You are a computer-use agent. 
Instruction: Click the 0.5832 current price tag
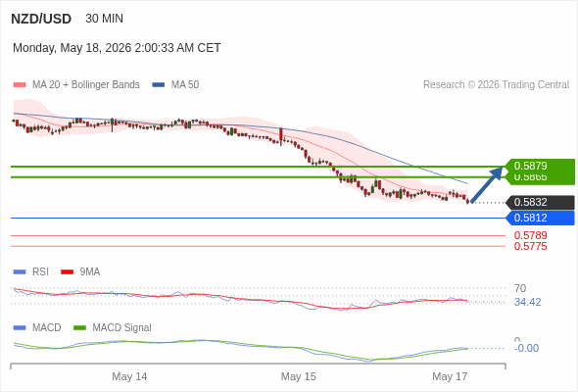pos(540,203)
